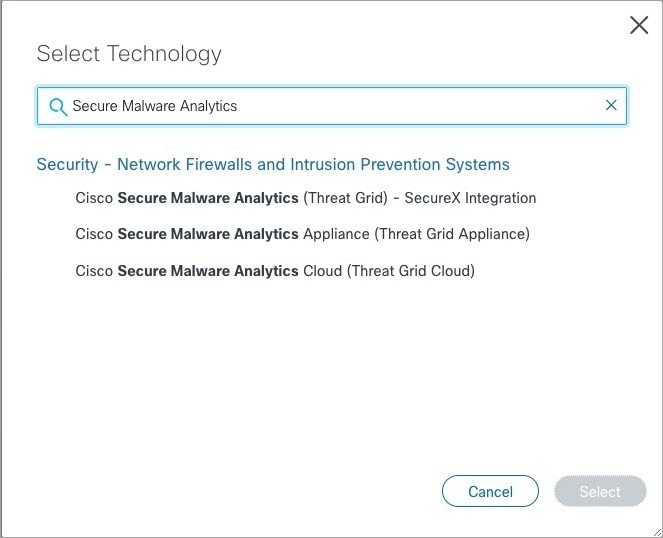Click the SecureX Integration list entry
The image size is (663, 538).
pyautogui.click(x=306, y=198)
